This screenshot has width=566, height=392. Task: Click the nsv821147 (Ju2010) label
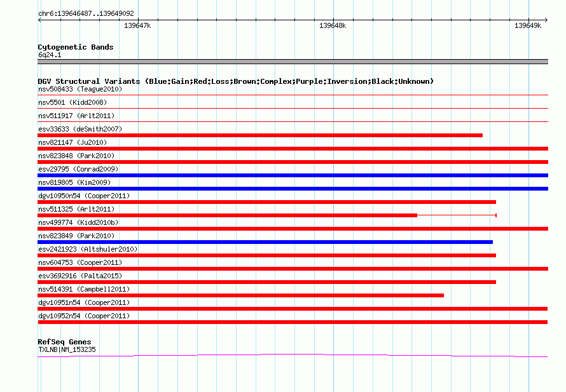click(72, 142)
